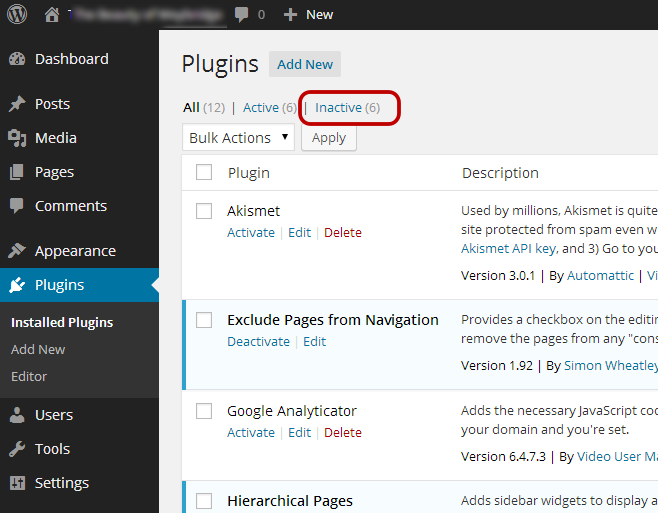Tick the select-all plugins checkbox
Screen dimensions: 658x513
coord(204,172)
